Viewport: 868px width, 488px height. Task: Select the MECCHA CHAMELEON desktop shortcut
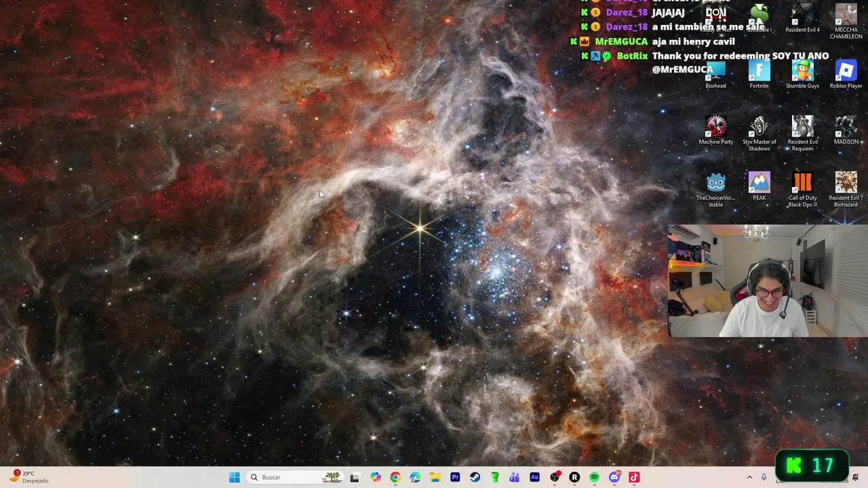(x=846, y=21)
